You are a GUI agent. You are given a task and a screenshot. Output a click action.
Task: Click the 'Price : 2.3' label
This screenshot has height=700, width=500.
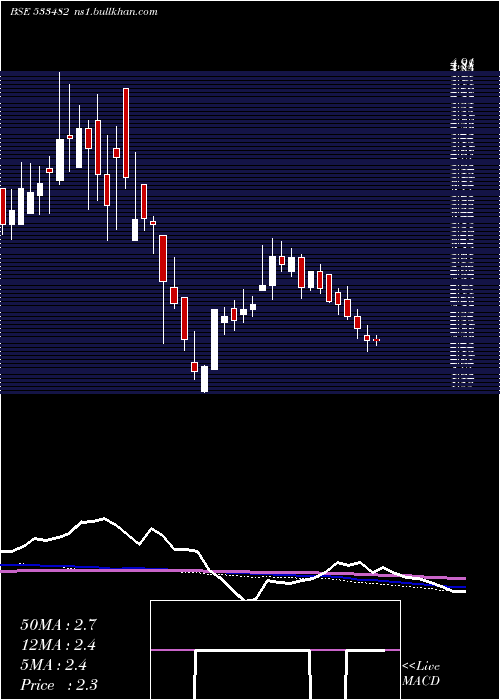point(59,685)
